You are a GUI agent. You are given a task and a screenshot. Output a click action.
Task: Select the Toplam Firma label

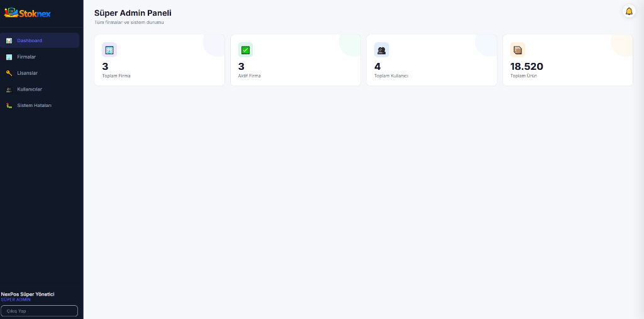coord(116,76)
